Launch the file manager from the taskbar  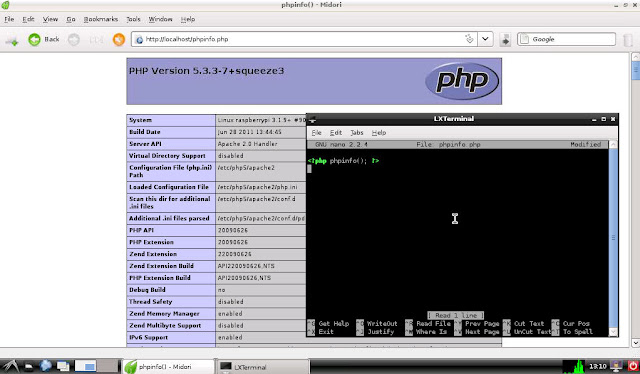pyautogui.click(x=29, y=367)
